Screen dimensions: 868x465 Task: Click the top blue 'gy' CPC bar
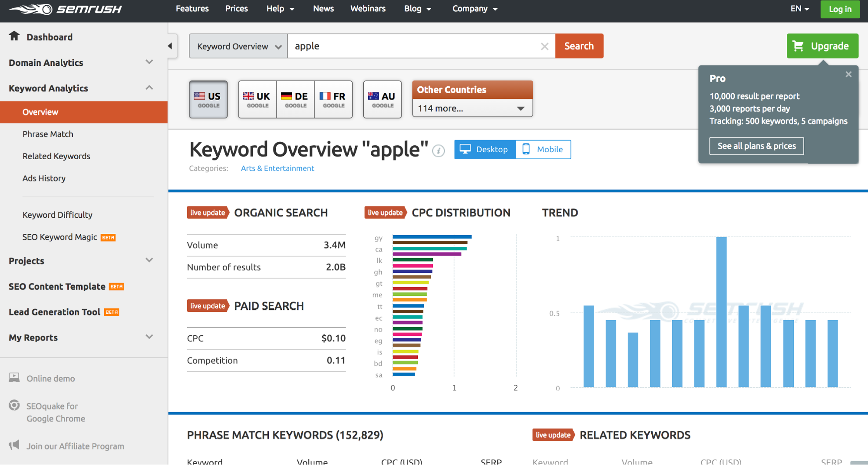[x=432, y=237]
